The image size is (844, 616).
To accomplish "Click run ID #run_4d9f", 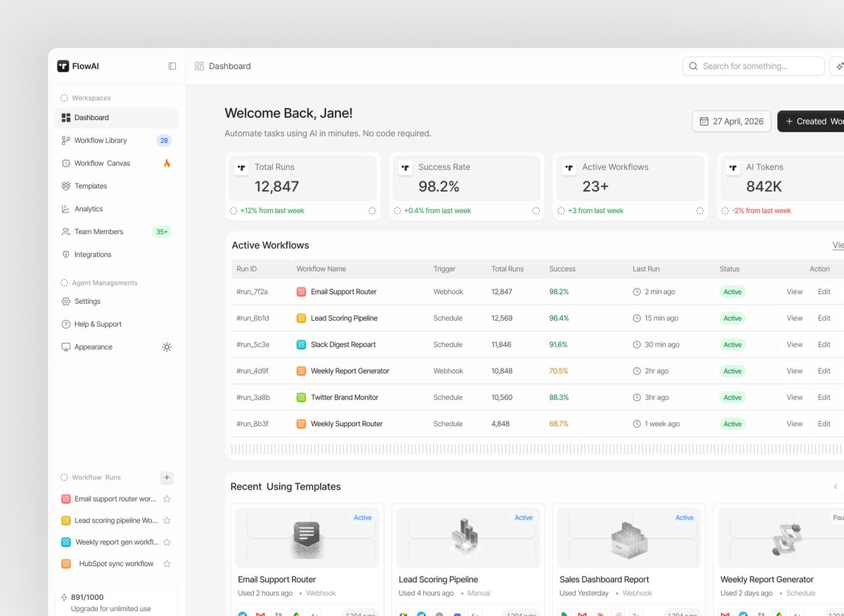I will pos(252,371).
